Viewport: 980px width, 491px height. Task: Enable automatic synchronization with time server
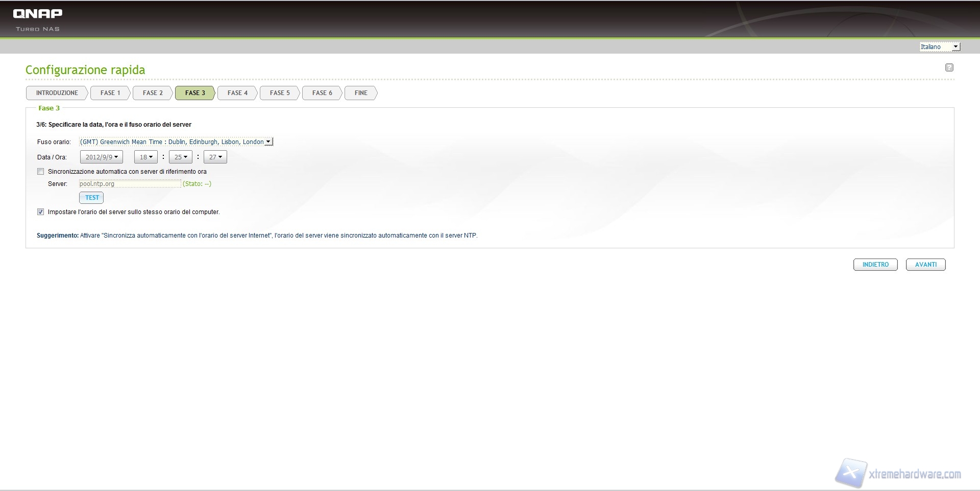click(x=41, y=172)
